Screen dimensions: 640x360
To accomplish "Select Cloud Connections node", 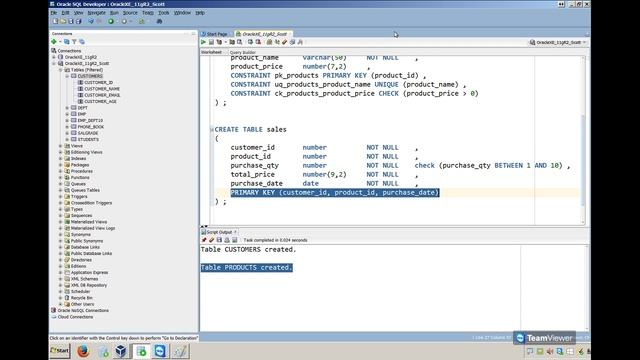I will click(x=75, y=317).
